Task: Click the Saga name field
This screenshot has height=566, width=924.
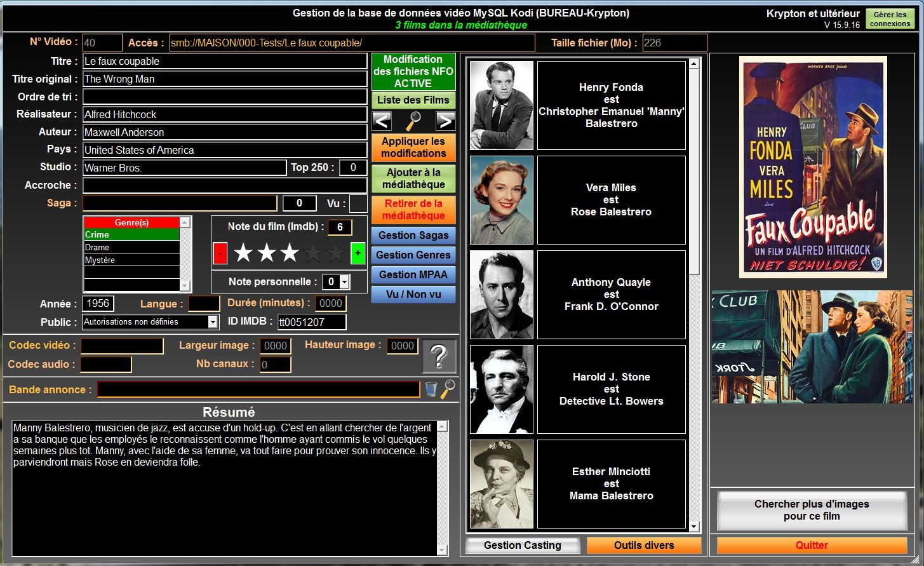Action: [x=180, y=203]
